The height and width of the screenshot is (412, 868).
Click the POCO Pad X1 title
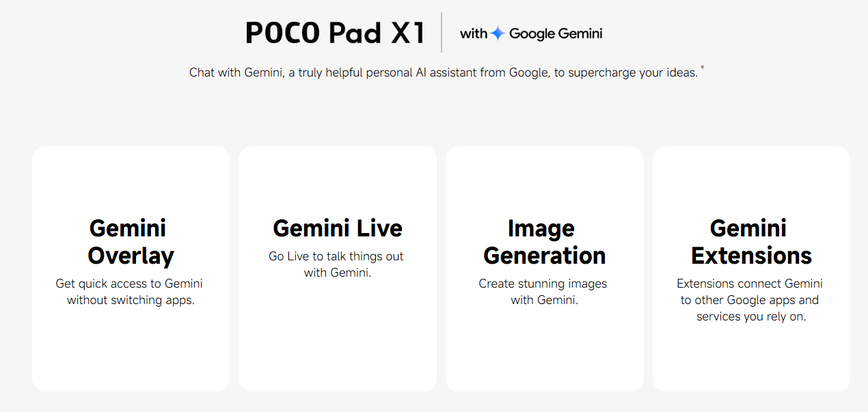pos(336,33)
